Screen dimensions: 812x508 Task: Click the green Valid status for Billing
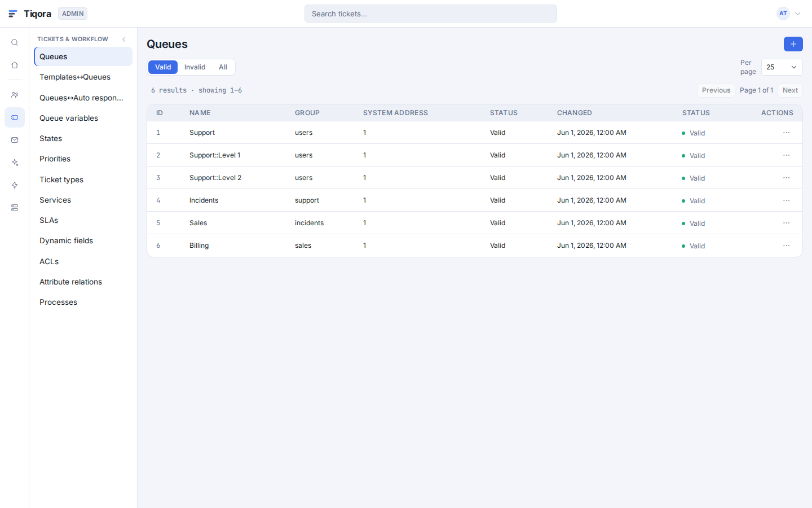694,246
